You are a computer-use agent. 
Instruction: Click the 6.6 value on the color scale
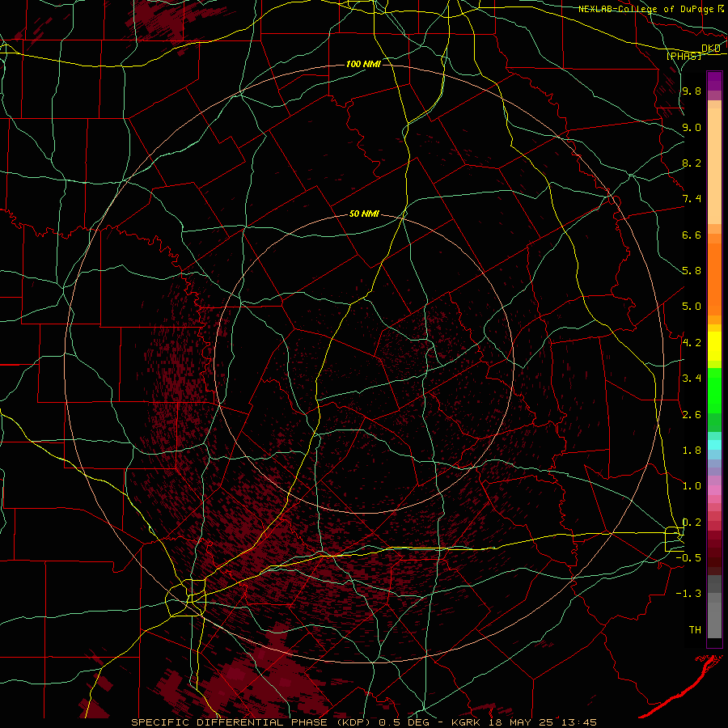(x=692, y=235)
